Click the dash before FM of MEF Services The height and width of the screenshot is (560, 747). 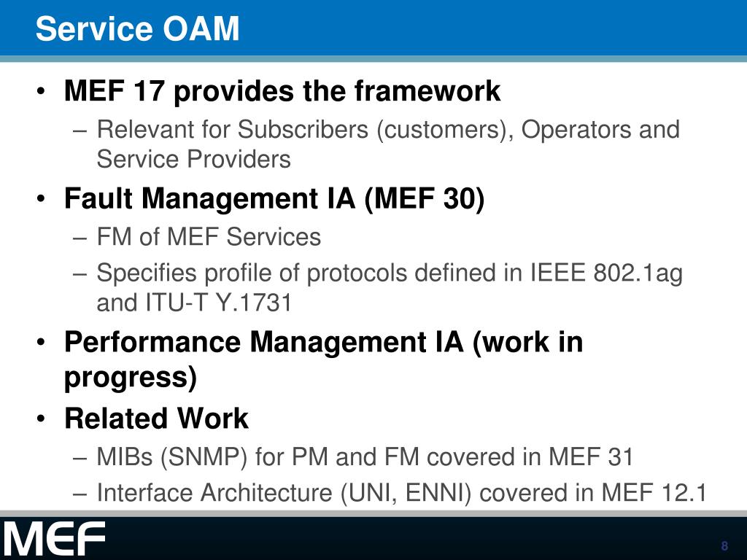(x=80, y=238)
